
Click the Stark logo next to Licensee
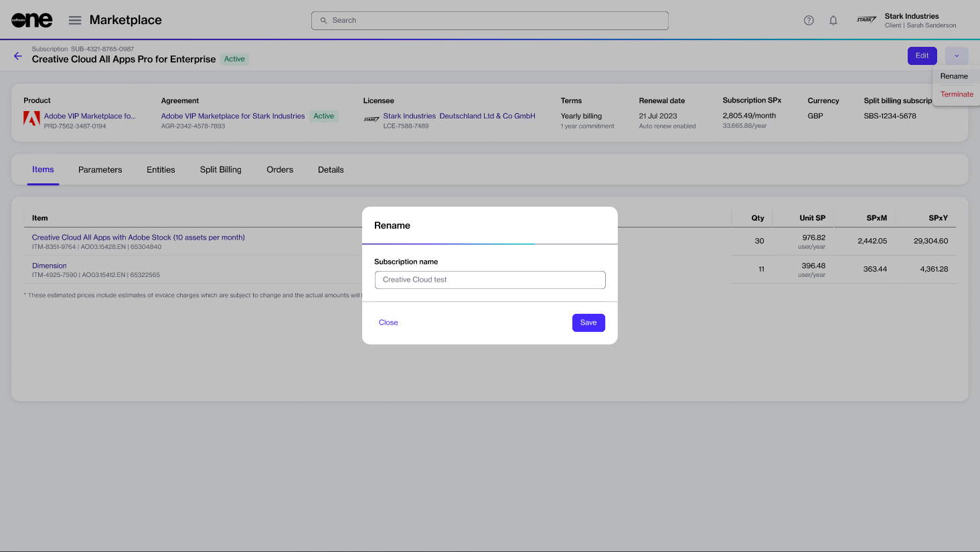(x=372, y=120)
